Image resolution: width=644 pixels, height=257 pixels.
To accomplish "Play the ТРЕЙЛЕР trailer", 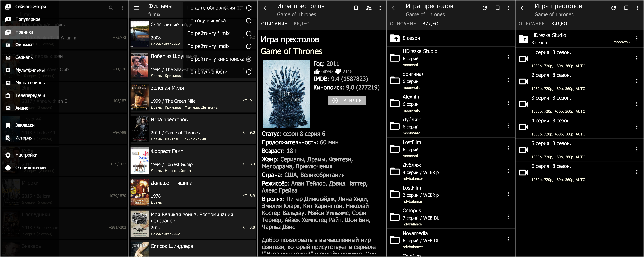I will point(347,101).
